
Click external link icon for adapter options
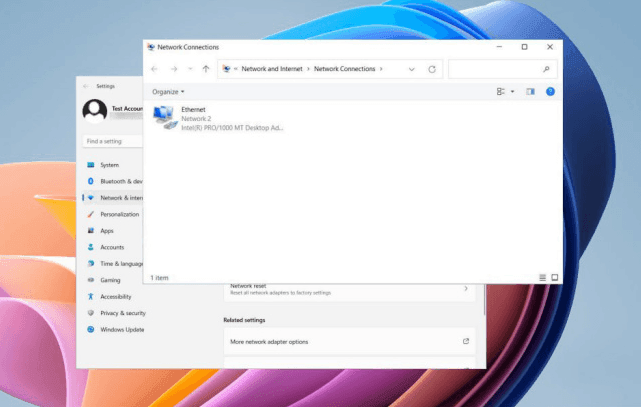coord(466,341)
